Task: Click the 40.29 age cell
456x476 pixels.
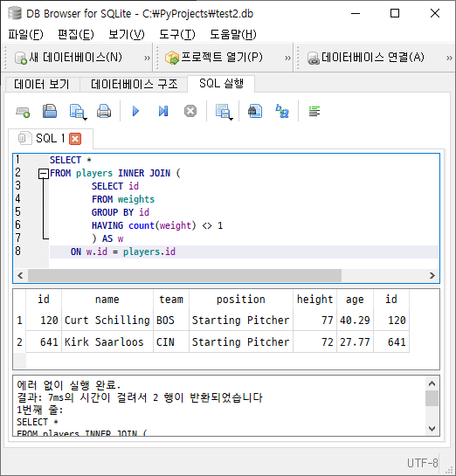Action: [x=355, y=321]
